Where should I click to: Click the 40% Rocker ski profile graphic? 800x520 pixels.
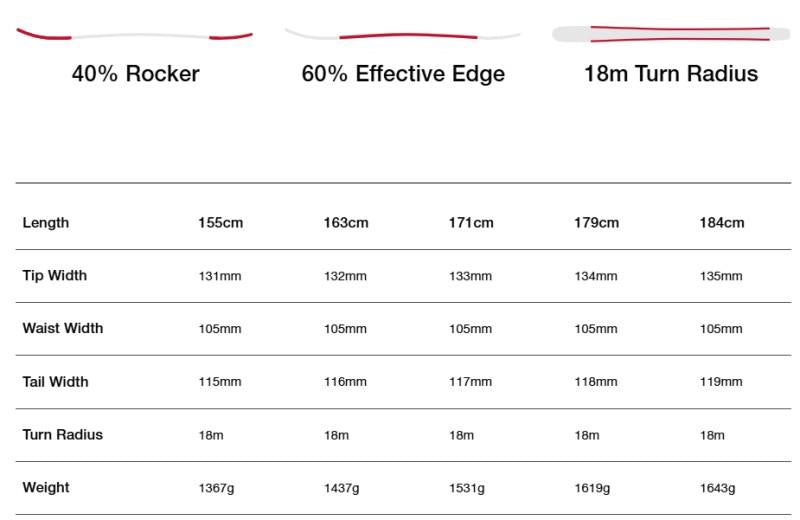click(135, 34)
